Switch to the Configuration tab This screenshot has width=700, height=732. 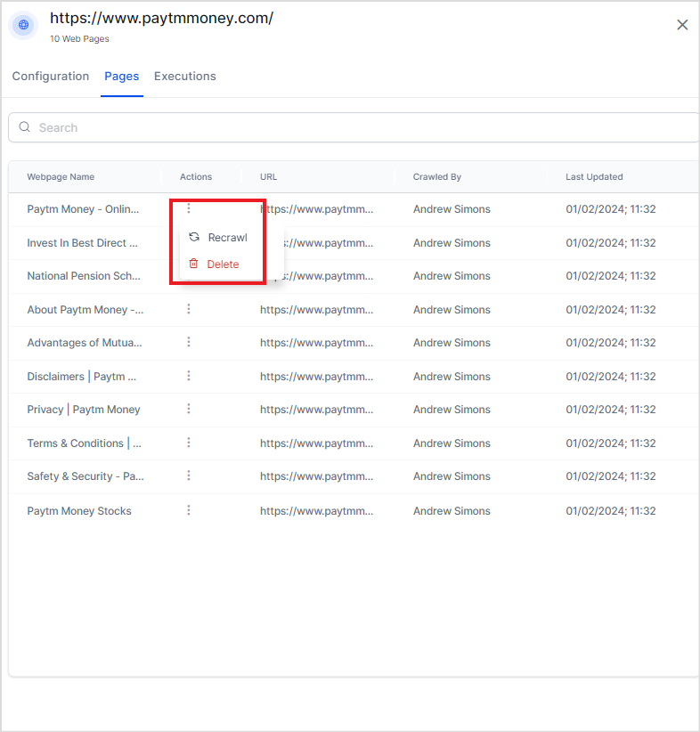[x=51, y=77]
